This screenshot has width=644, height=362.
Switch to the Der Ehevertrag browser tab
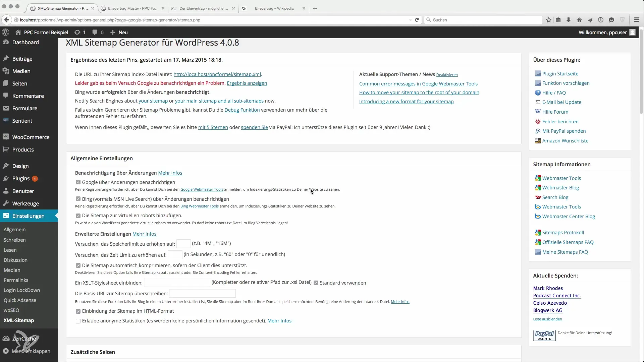click(x=203, y=8)
